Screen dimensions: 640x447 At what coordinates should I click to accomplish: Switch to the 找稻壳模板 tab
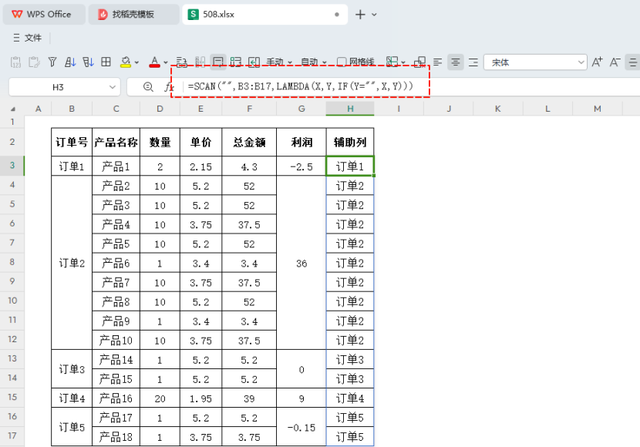tap(133, 14)
